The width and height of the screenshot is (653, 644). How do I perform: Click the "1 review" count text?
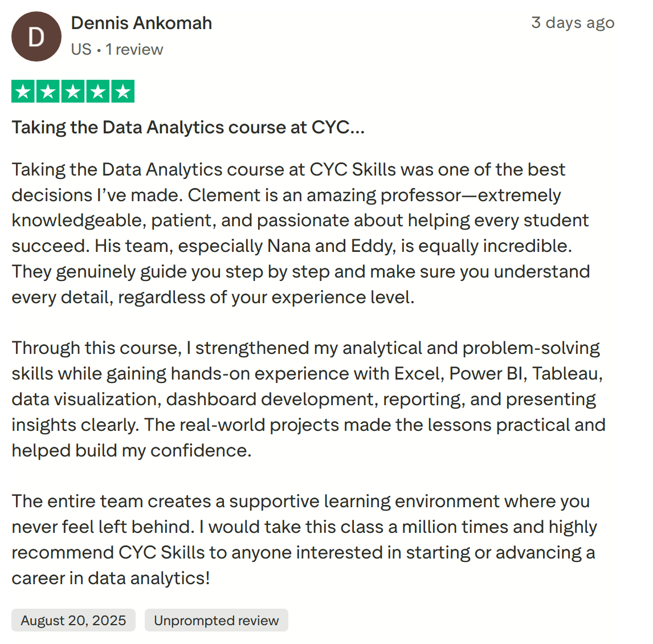pos(134,50)
